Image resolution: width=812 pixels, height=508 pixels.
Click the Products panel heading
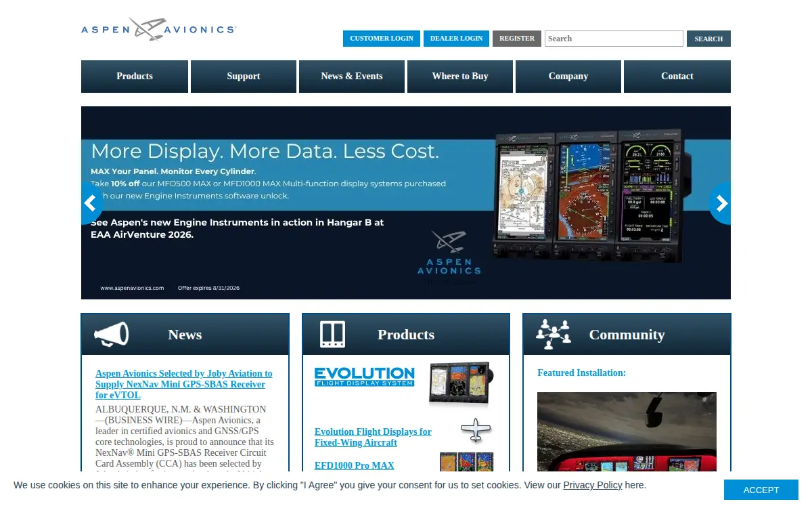click(x=406, y=335)
